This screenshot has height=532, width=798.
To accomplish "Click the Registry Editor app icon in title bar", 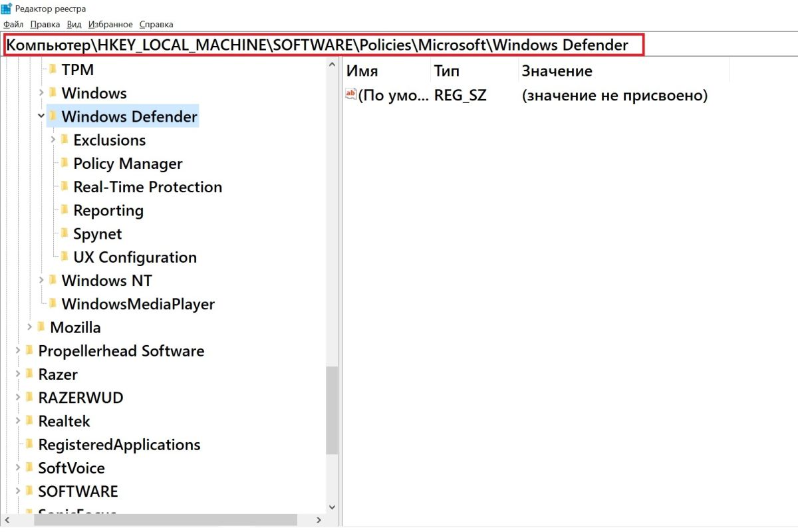I will click(x=6, y=9).
